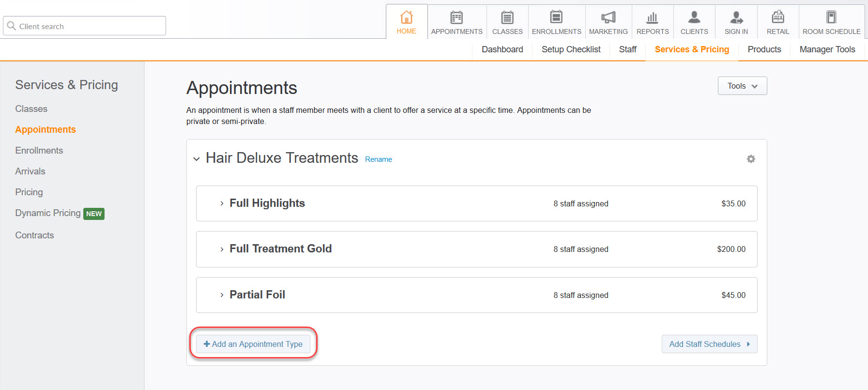Click Add an Appointment Type
The height and width of the screenshot is (390, 868).
pyautogui.click(x=253, y=344)
